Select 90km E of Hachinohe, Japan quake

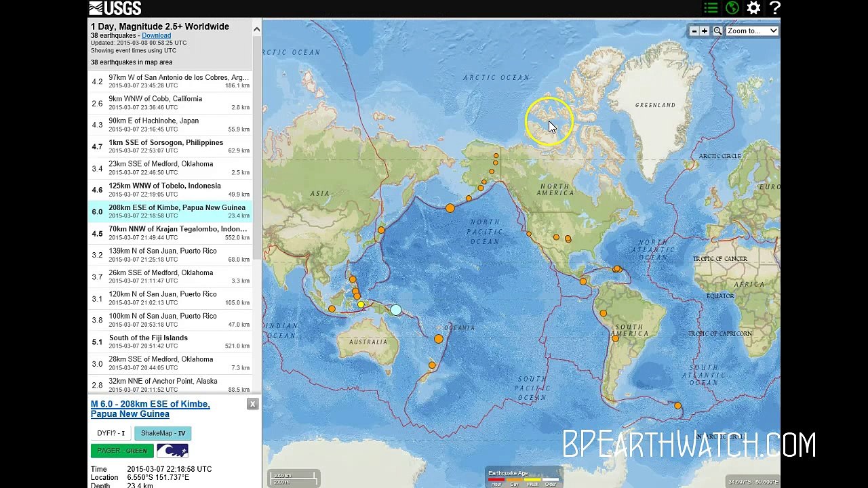pos(170,125)
